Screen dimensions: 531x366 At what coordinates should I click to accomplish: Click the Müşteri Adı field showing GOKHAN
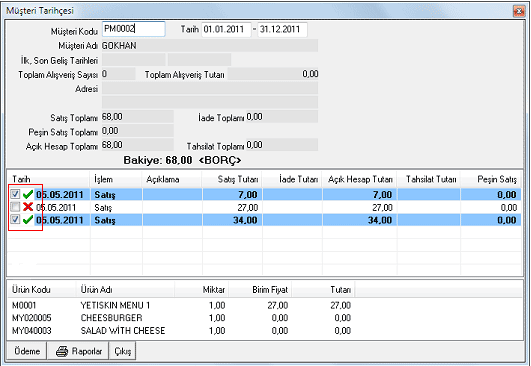coord(210,45)
